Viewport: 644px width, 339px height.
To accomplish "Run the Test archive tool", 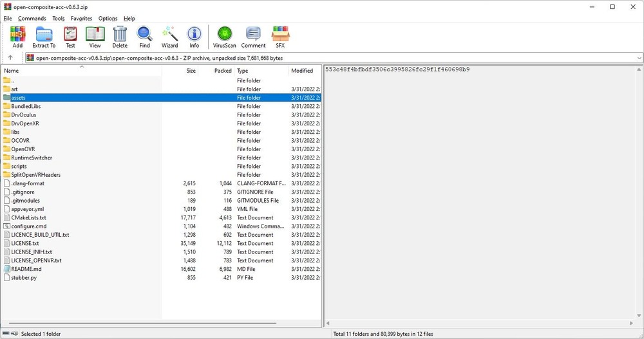I will click(70, 37).
